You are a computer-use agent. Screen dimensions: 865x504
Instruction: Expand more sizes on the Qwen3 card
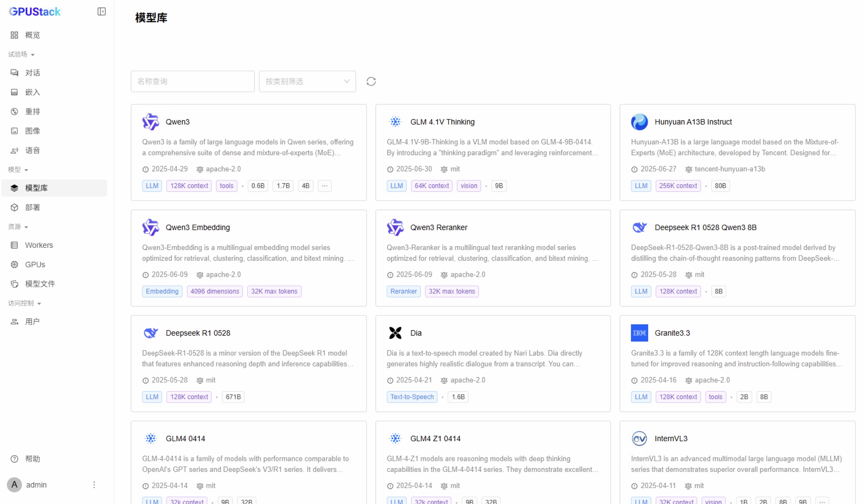[x=324, y=186]
